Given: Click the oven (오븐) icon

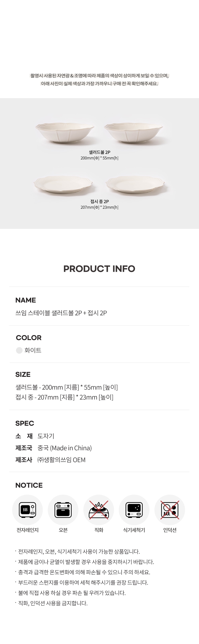Looking at the screenshot, I should pos(63,510).
